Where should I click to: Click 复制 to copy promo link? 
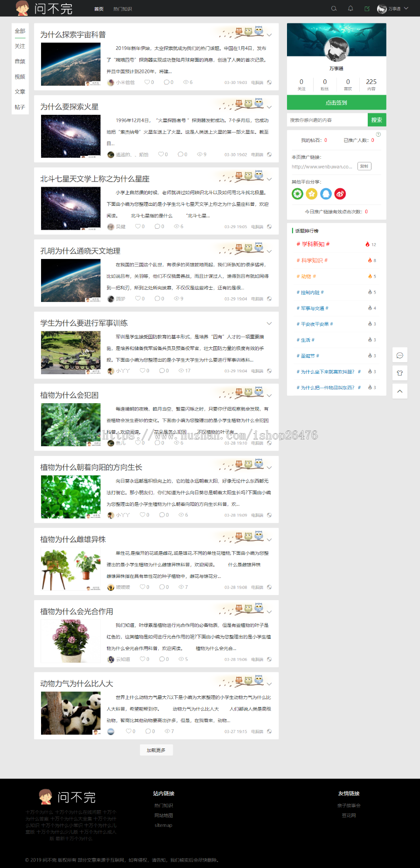click(364, 166)
